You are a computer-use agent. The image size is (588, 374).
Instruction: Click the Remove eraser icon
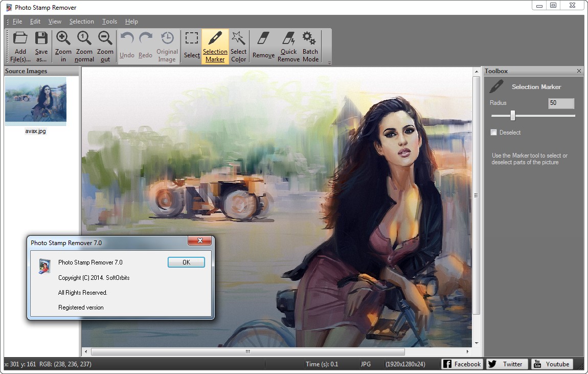tap(263, 38)
